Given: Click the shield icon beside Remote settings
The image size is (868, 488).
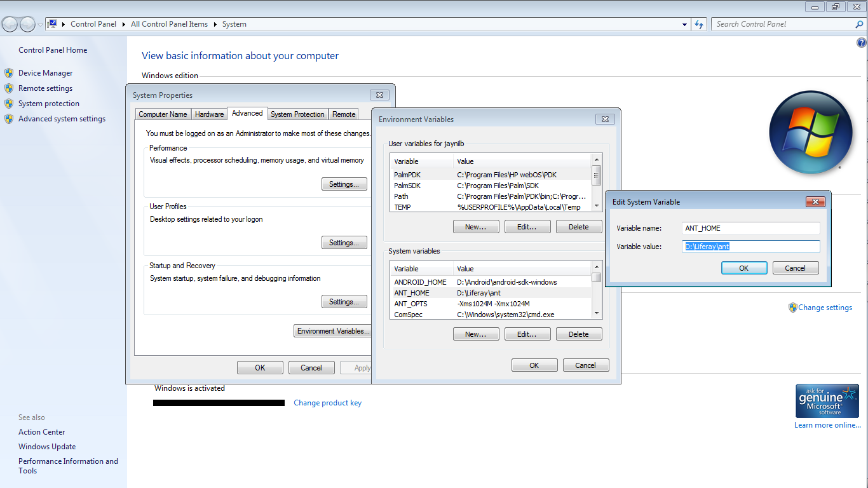Looking at the screenshot, I should coord(9,88).
